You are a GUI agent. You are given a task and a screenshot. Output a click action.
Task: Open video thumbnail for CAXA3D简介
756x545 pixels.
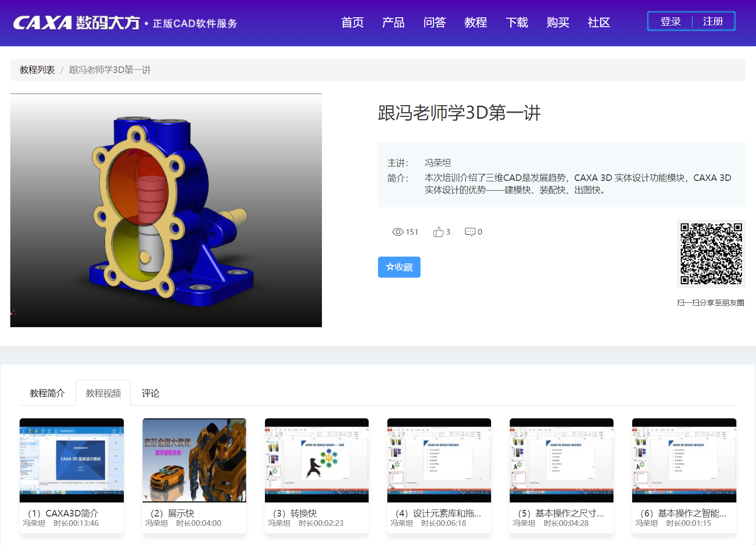pos(71,460)
